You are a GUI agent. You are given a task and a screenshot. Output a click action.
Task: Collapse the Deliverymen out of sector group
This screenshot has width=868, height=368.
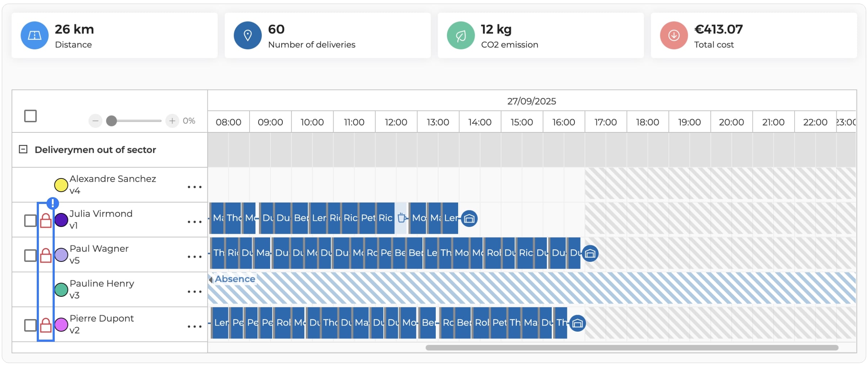pos(23,149)
